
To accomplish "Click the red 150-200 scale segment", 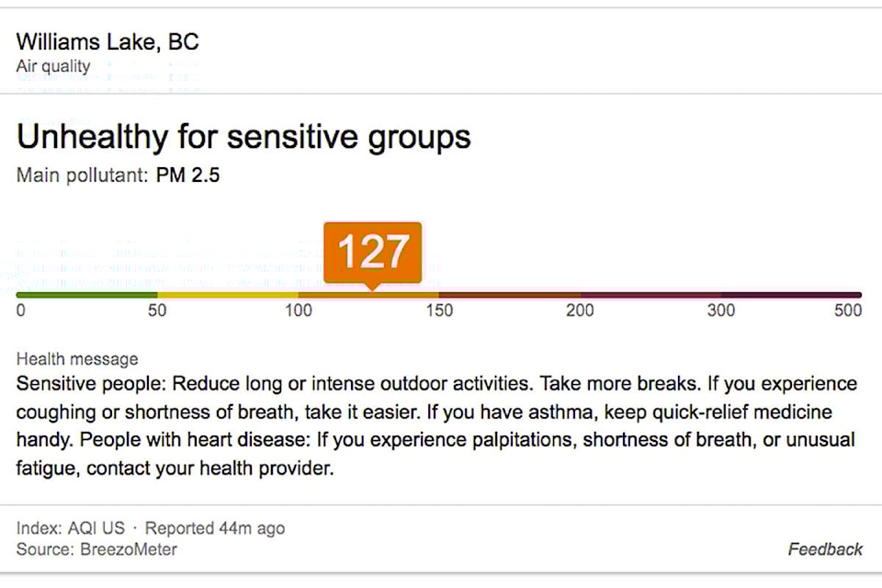I will [x=510, y=295].
